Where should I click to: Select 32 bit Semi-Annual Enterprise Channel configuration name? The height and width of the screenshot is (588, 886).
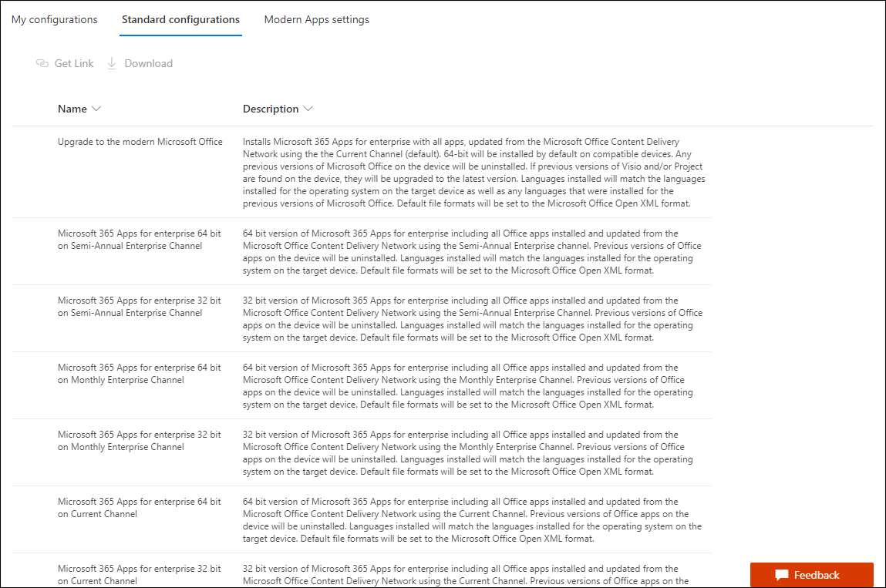(x=139, y=307)
